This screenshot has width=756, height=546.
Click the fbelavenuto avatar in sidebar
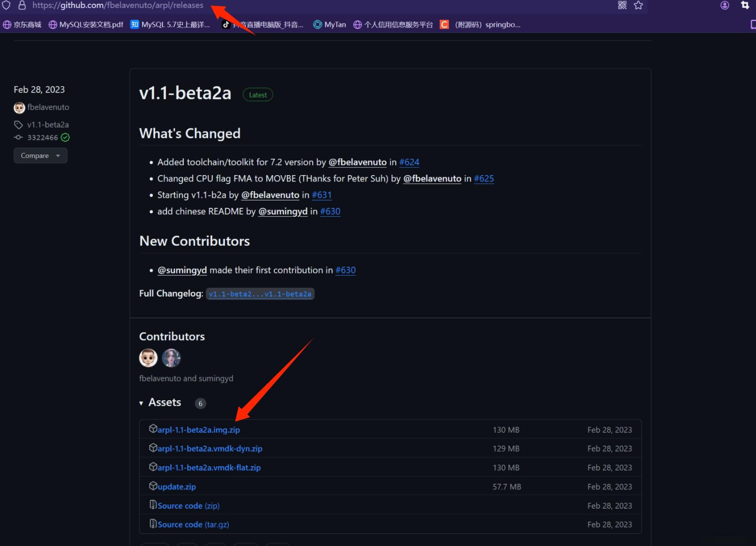[19, 108]
